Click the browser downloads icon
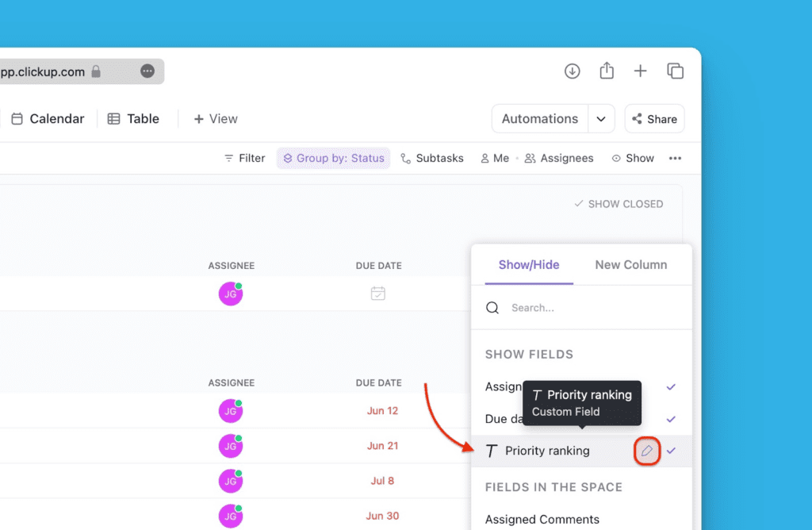The height and width of the screenshot is (530, 812). click(573, 71)
